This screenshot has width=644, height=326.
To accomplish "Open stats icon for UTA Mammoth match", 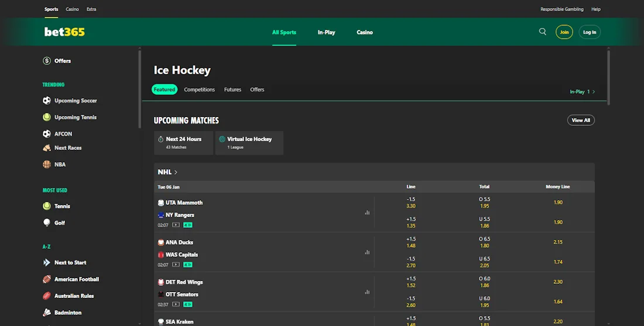I will 367,212.
